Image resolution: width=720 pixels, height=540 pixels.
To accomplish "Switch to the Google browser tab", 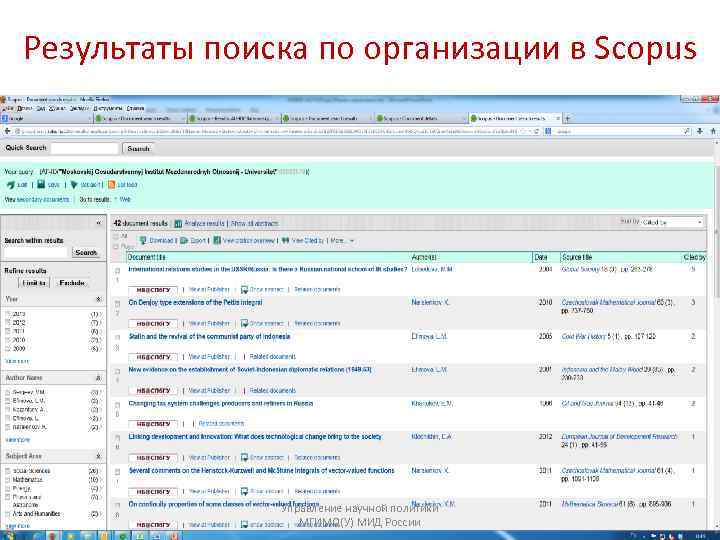I will coord(46,118).
